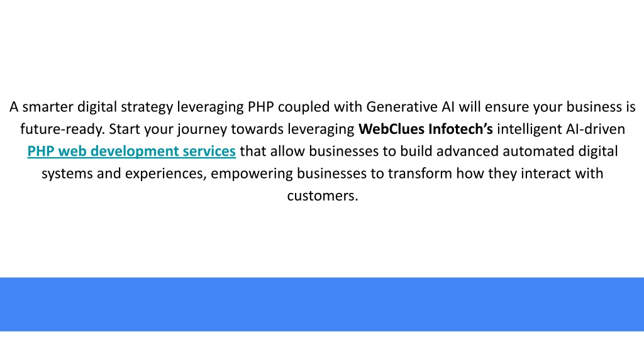Screen dimensions: 644x362
Task: Click the word "experiences," in the fourth line
Action: [165, 174]
